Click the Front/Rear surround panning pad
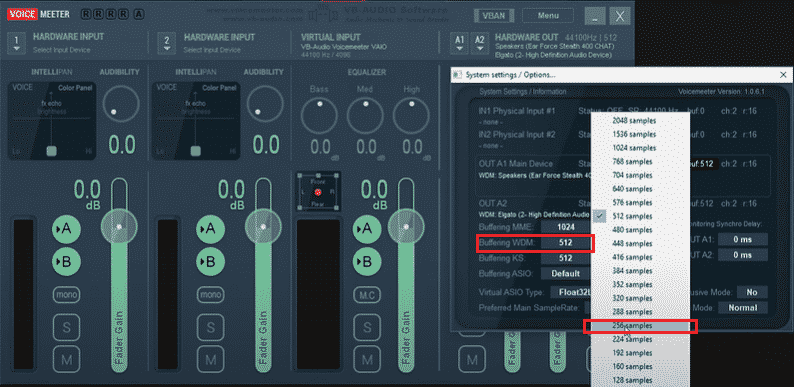Image resolution: width=794 pixels, height=387 pixels. click(318, 191)
